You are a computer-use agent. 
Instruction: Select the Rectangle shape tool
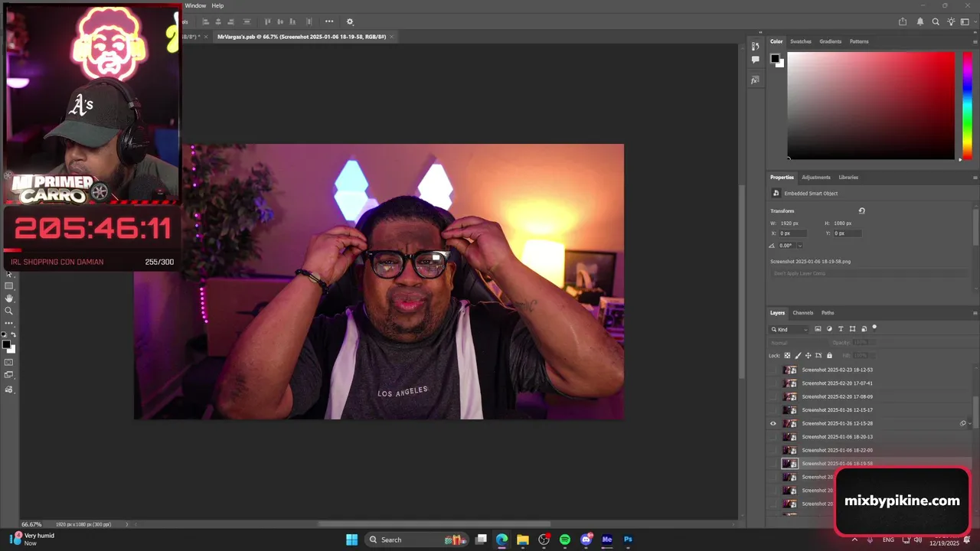(x=9, y=285)
